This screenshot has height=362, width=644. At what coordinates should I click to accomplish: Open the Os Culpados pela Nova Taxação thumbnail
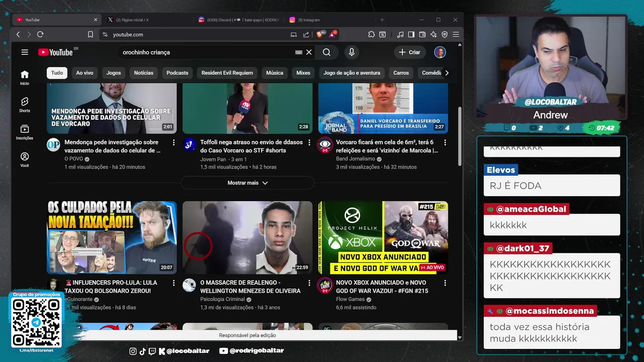(x=112, y=237)
